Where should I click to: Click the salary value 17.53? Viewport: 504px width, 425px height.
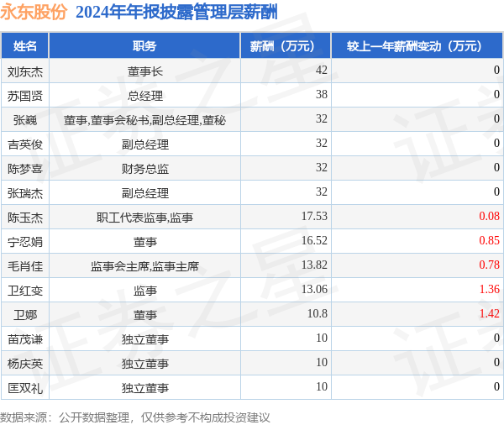coord(314,216)
